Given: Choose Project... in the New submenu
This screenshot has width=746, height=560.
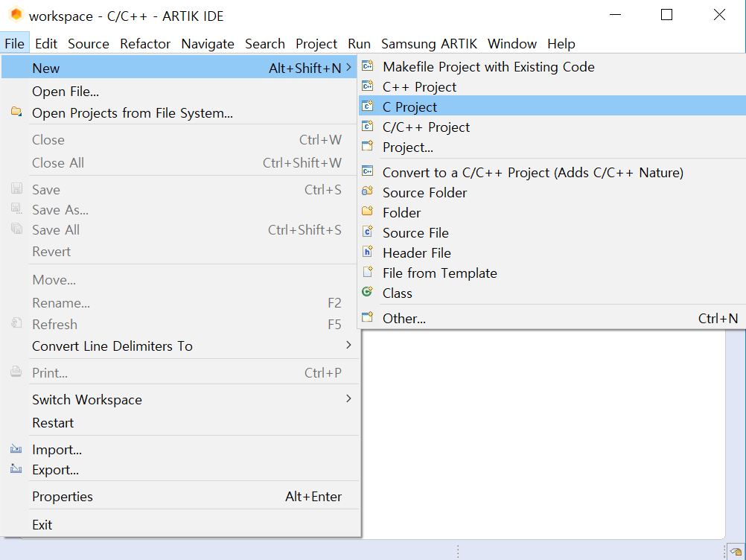Looking at the screenshot, I should [552, 147].
